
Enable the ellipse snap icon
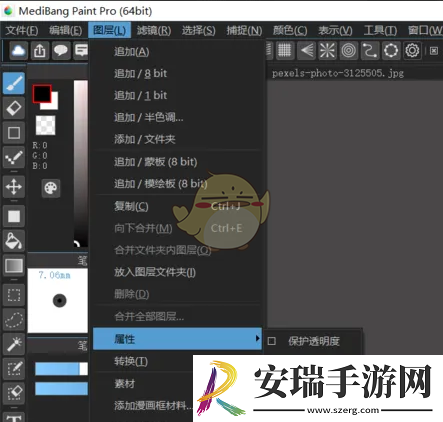pyautogui.click(x=391, y=51)
